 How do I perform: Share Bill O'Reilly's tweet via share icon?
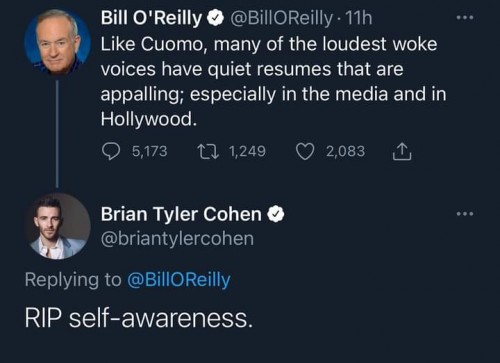click(x=402, y=152)
